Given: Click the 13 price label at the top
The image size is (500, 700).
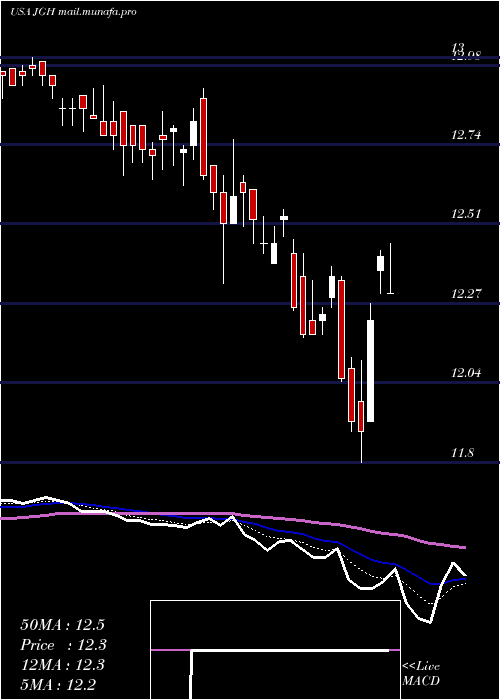Looking at the screenshot, I should 458,47.
